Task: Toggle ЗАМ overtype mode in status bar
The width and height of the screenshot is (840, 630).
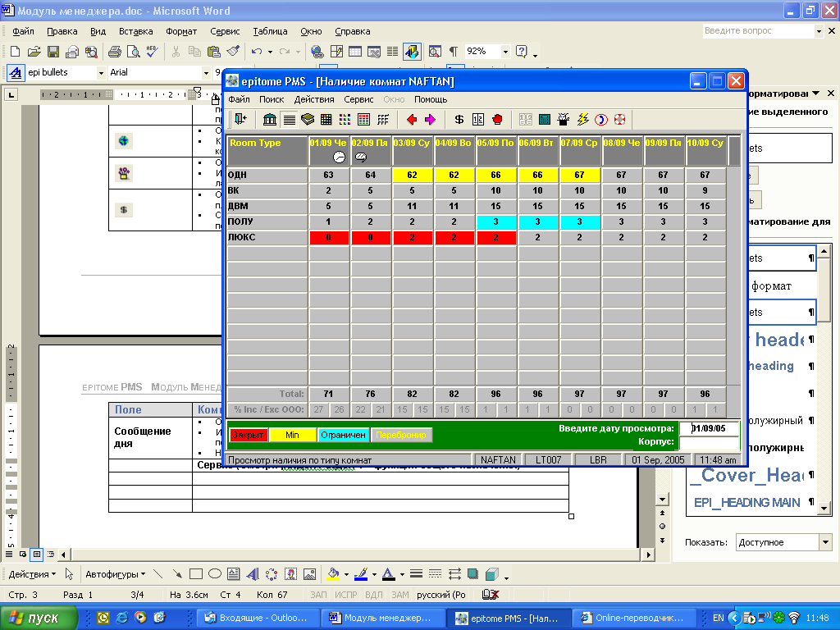Action: (399, 595)
